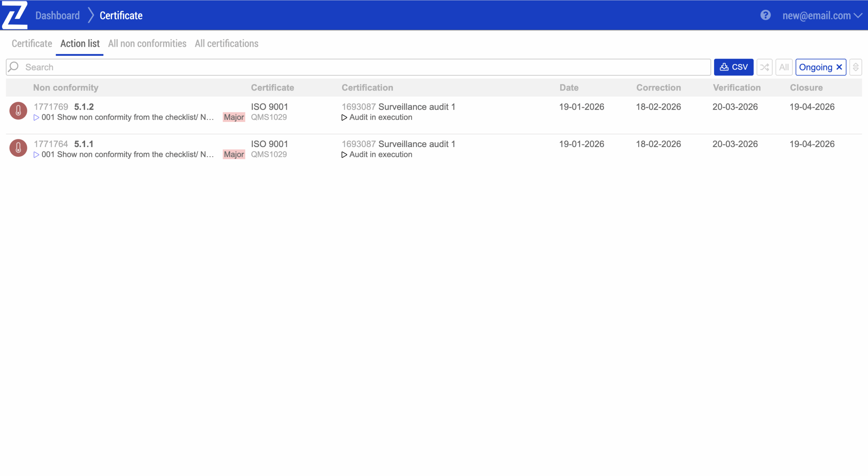
Task: Remove the Ongoing filter with X
Action: (839, 67)
